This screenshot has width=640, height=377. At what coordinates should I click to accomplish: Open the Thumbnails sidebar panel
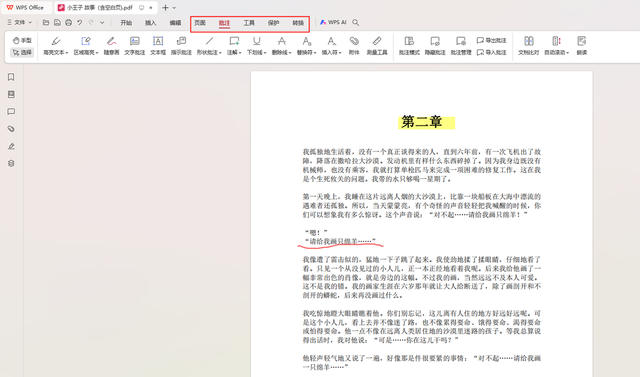pos(11,94)
